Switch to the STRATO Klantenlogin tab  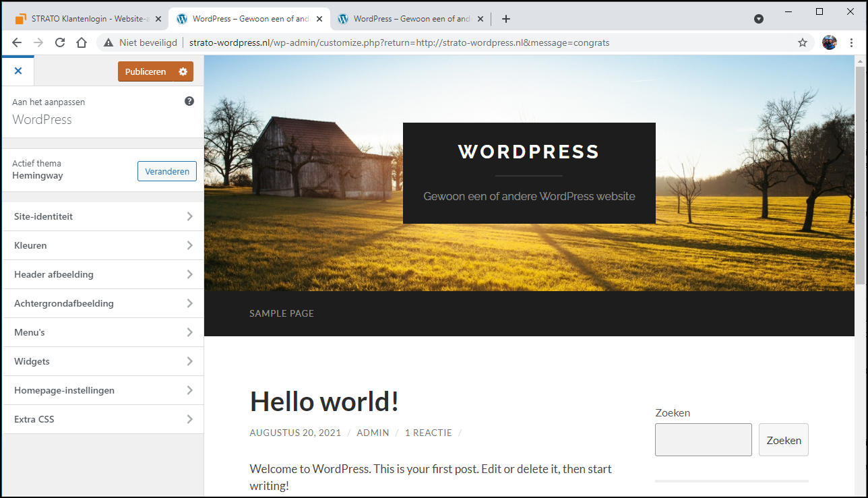pyautogui.click(x=88, y=19)
